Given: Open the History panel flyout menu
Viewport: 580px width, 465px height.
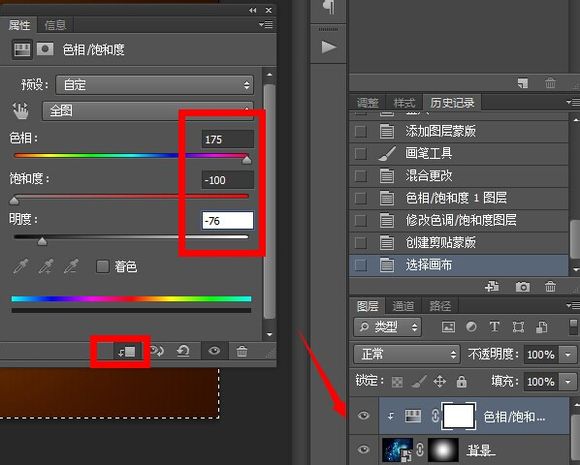Looking at the screenshot, I should pos(573,102).
